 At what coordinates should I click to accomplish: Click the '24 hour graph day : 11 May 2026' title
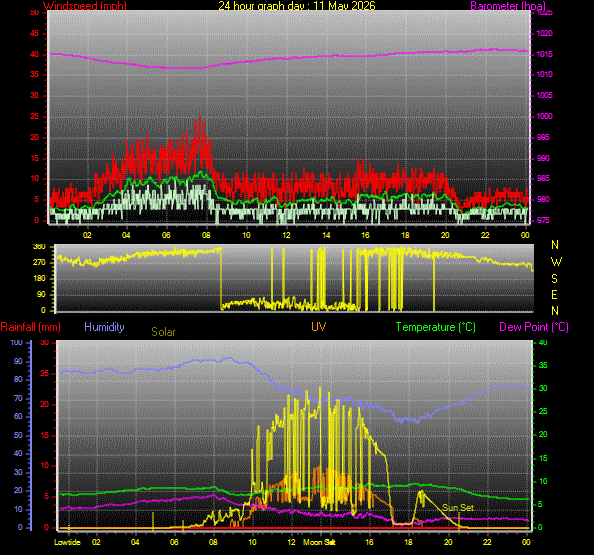[297, 6]
